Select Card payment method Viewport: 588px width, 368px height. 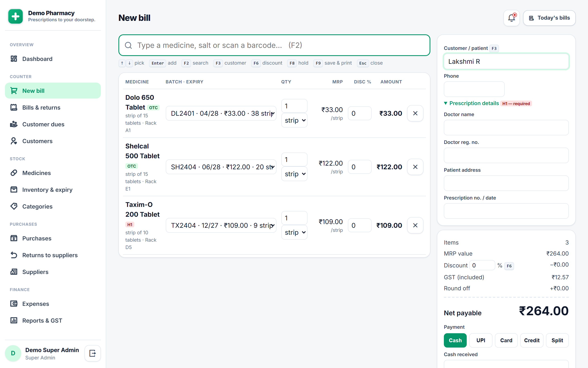click(506, 340)
